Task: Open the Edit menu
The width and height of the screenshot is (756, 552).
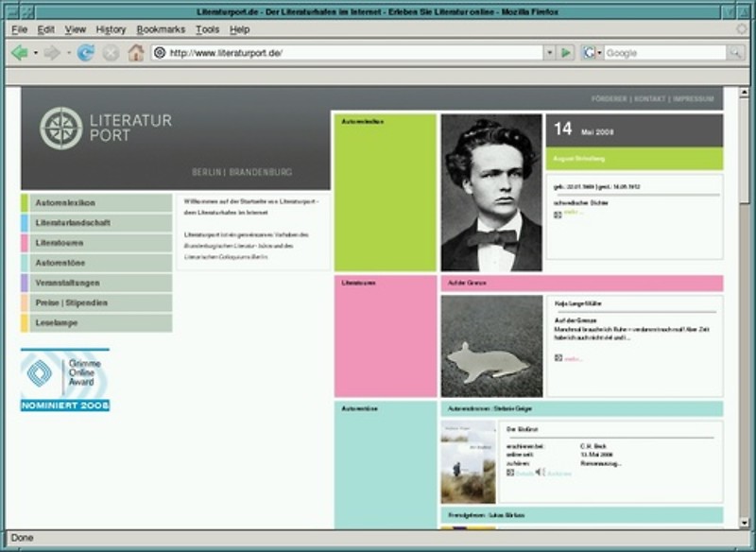Action: tap(45, 29)
